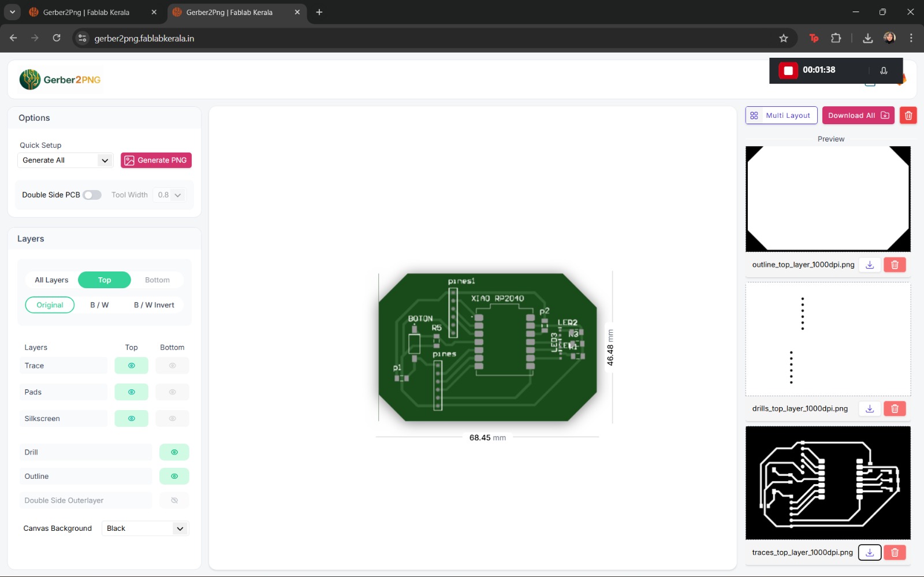Screen dimensions: 924x577
Task: Click the recording timer 00:01:38
Action: click(x=819, y=70)
